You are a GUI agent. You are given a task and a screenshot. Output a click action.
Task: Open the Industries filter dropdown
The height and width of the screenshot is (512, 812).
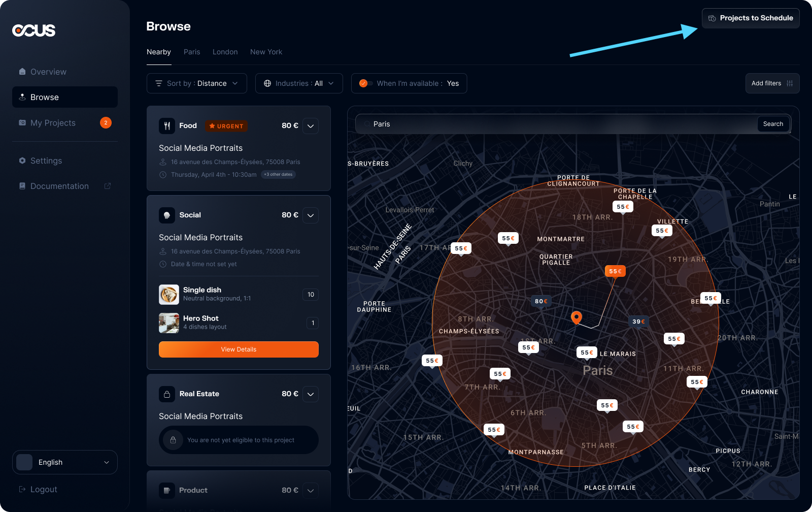(299, 83)
